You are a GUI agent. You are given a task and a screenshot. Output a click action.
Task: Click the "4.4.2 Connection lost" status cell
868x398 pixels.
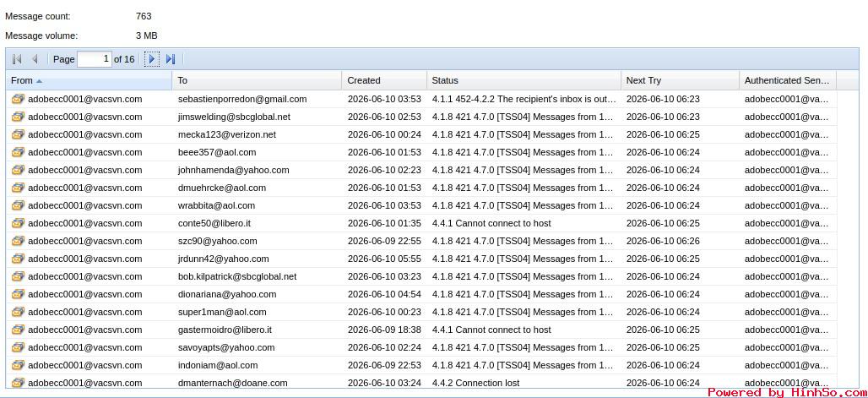524,383
